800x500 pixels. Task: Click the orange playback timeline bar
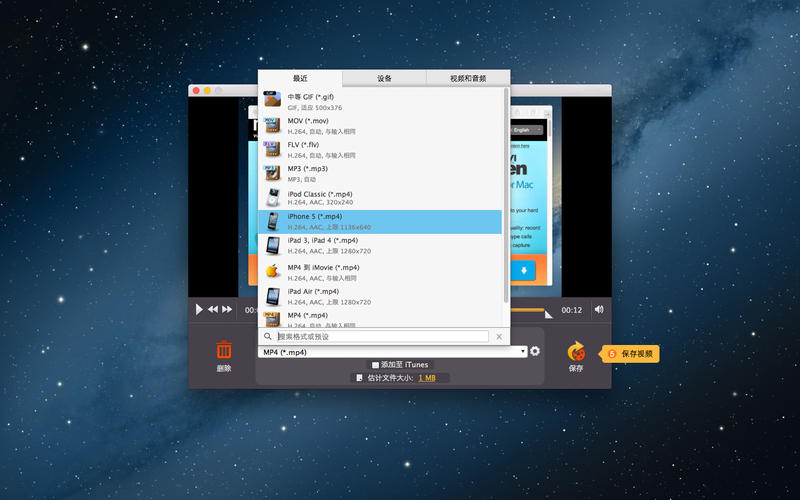click(x=527, y=310)
